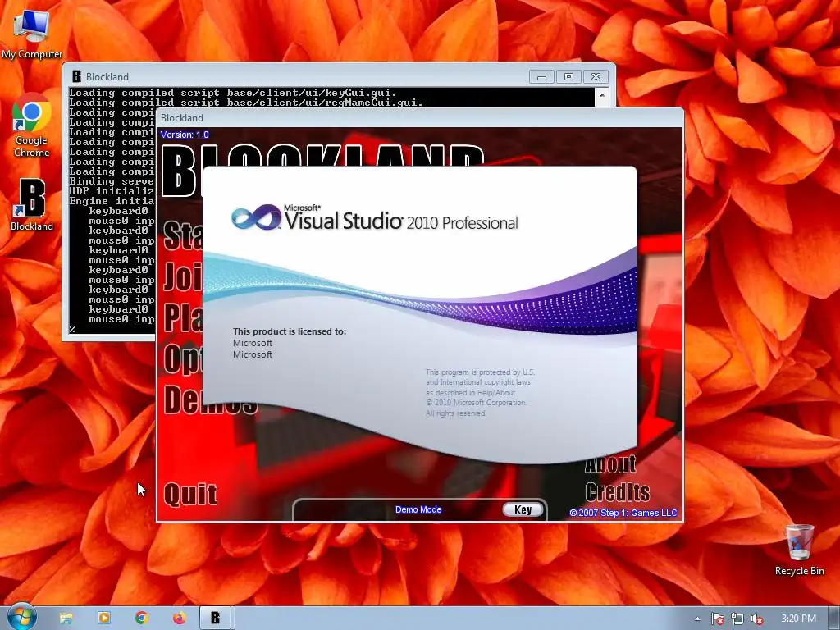Click the Demo Mode label
The image size is (840, 630).
point(418,509)
